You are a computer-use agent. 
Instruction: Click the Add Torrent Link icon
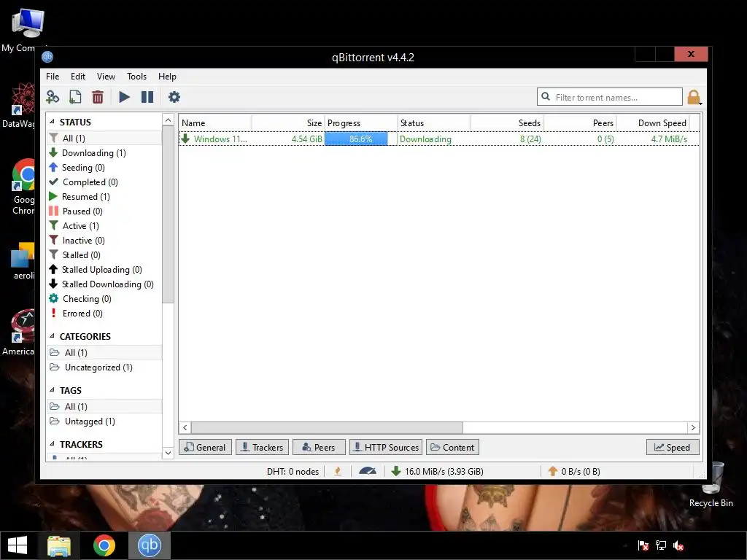[x=53, y=97]
